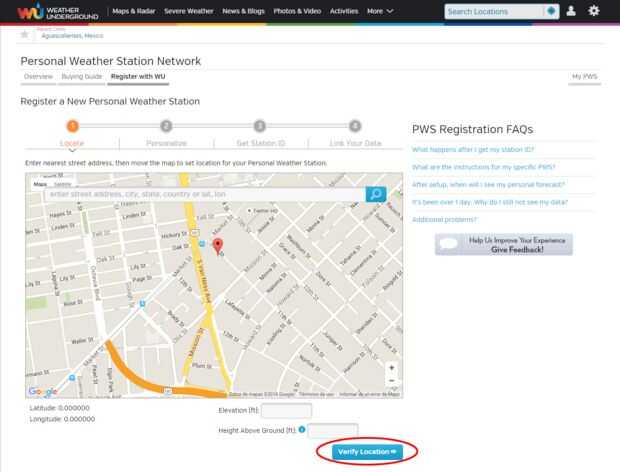Switch map to Satellite view
620x472 pixels.
click(x=62, y=184)
